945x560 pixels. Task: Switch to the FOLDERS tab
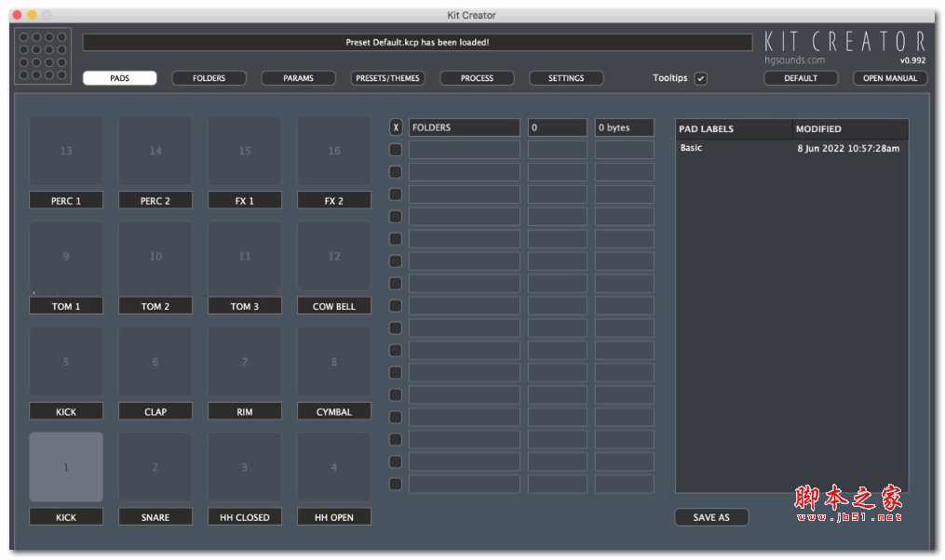pyautogui.click(x=209, y=78)
